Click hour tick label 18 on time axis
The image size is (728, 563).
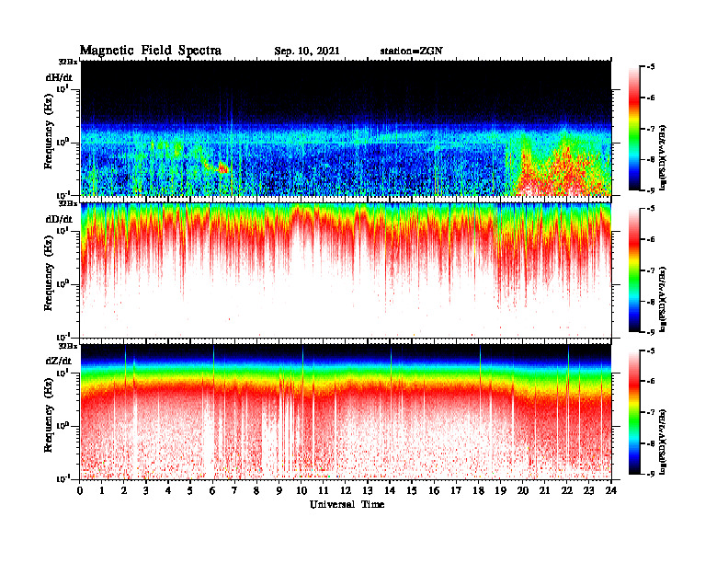tap(478, 491)
